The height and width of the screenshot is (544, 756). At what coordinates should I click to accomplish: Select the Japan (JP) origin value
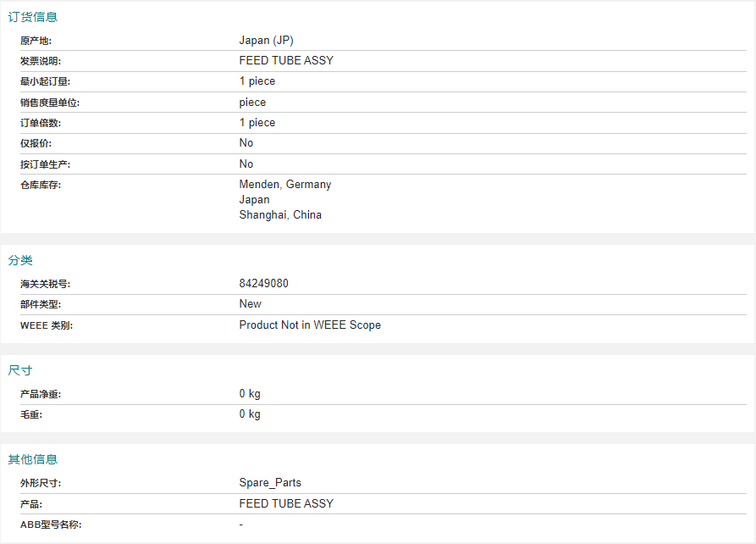(266, 40)
